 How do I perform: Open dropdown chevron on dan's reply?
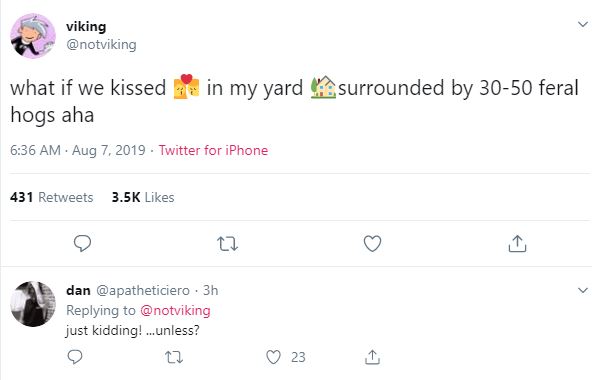coord(583,290)
